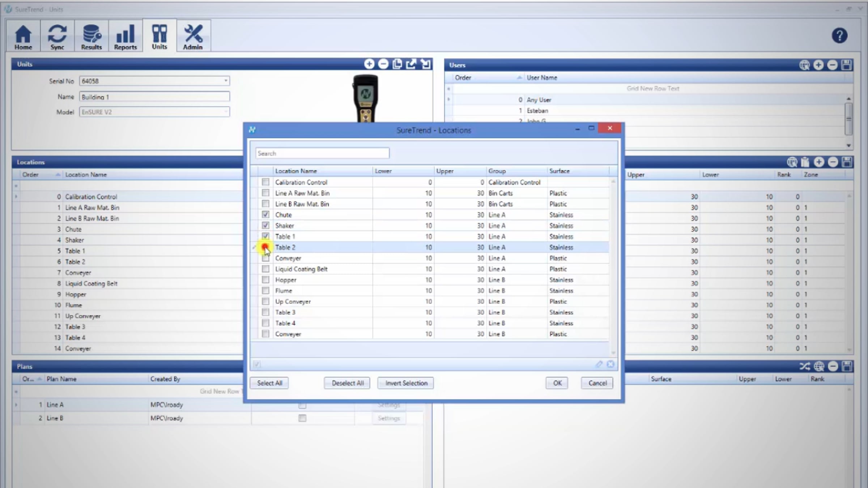This screenshot has height=488, width=868.
Task: Open the globe search icon in Locations panel
Action: (x=792, y=162)
